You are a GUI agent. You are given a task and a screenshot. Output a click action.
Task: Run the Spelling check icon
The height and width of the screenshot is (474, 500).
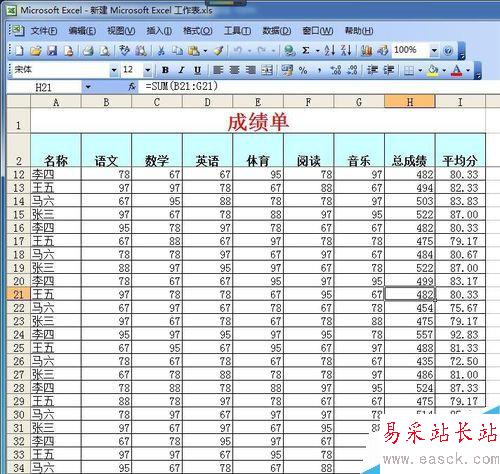[124, 51]
